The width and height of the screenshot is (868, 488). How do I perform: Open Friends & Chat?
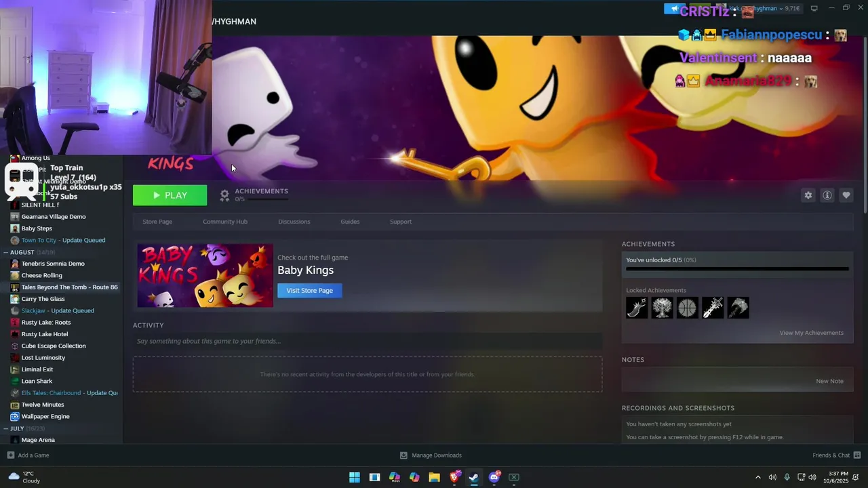(x=831, y=455)
